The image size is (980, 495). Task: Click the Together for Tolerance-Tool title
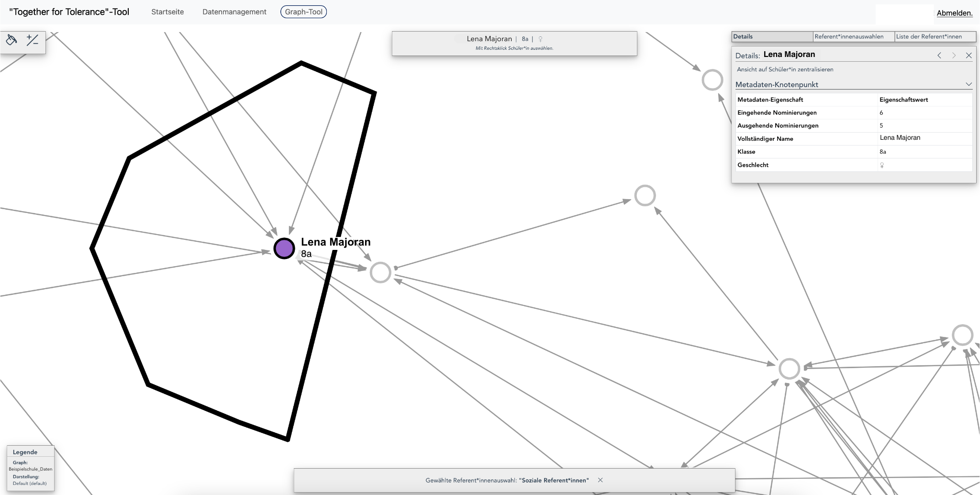pos(69,12)
